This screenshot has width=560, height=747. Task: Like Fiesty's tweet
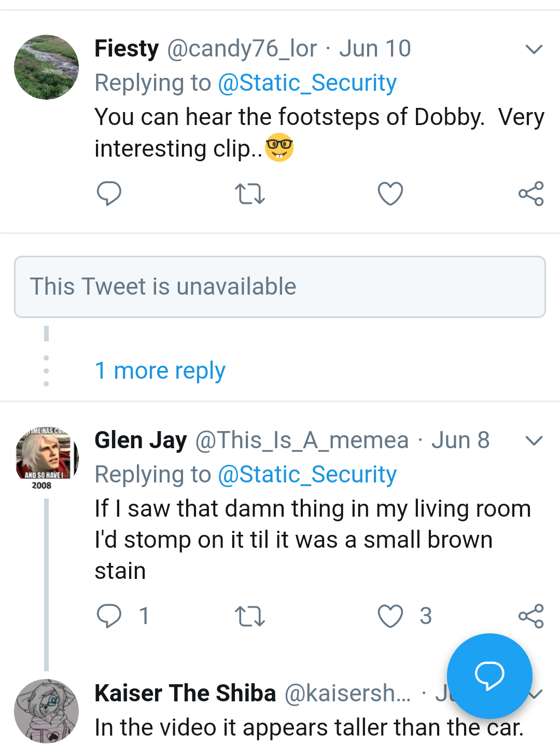click(x=390, y=193)
